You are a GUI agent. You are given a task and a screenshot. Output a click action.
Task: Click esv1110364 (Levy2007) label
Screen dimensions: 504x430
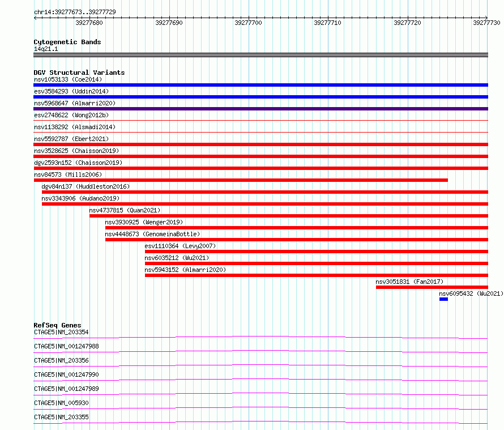(180, 246)
